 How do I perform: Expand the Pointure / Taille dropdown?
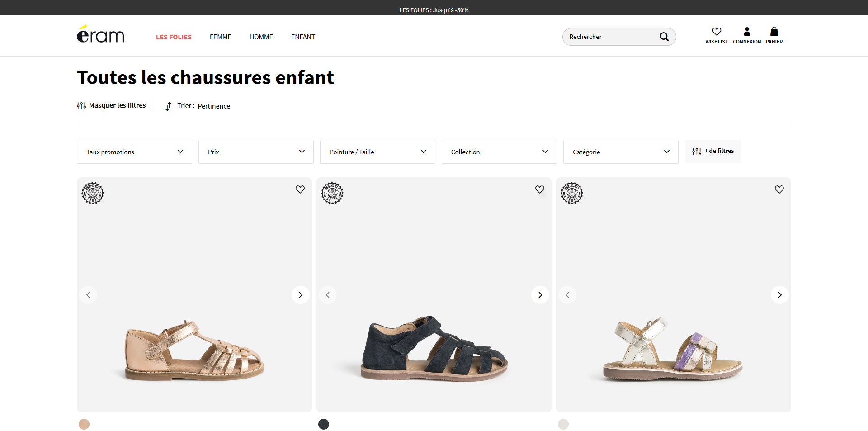[377, 152]
